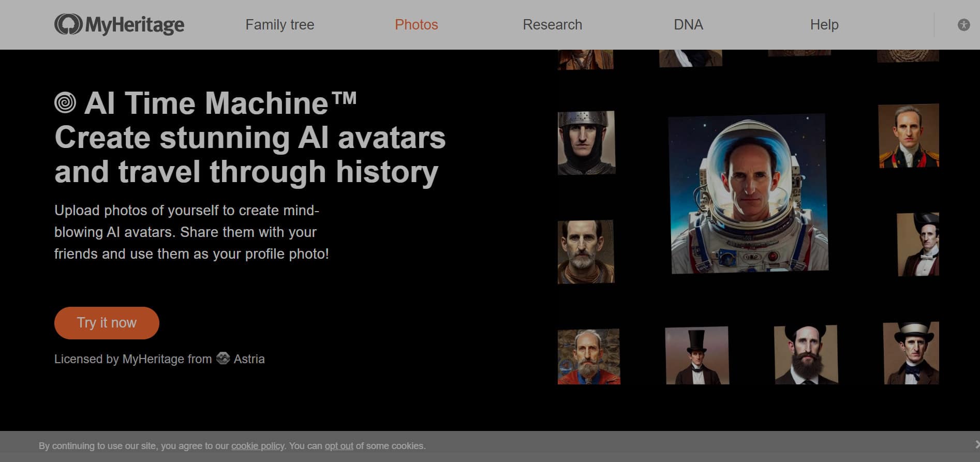Select the tall black top hat avatar
Image resolution: width=980 pixels, height=462 pixels.
coord(697,355)
